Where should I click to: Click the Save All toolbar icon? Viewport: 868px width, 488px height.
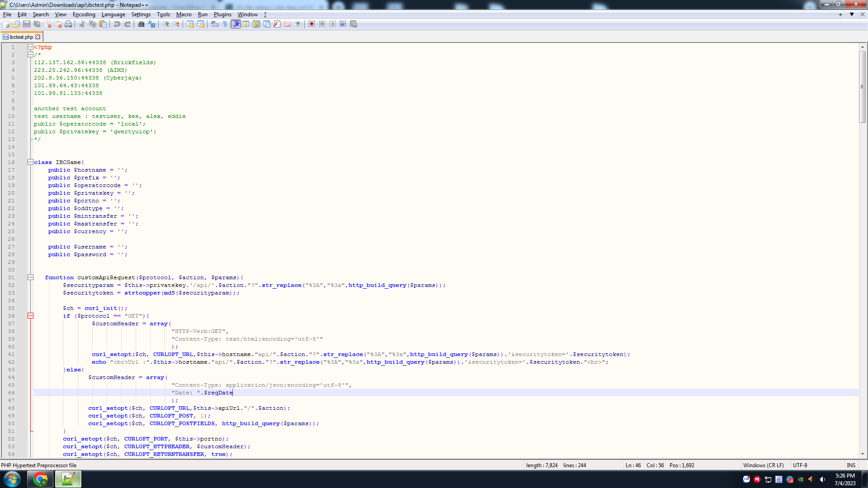37,24
